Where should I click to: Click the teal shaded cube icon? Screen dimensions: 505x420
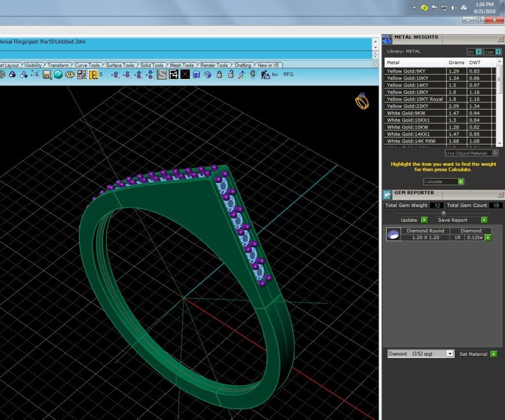58,75
